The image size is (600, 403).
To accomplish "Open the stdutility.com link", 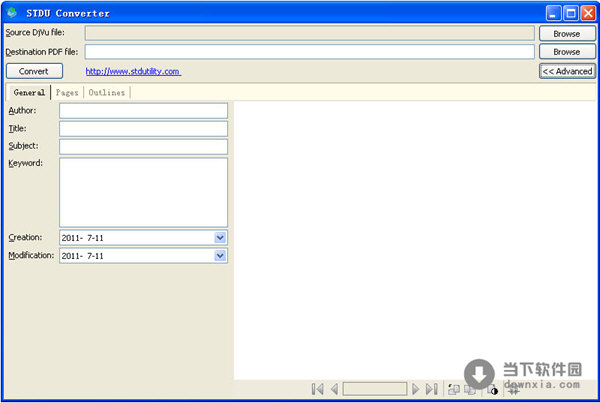I will pos(133,71).
